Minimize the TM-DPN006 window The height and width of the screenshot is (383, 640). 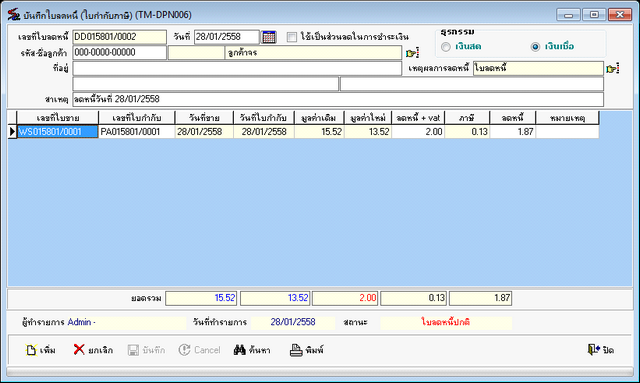568,15
